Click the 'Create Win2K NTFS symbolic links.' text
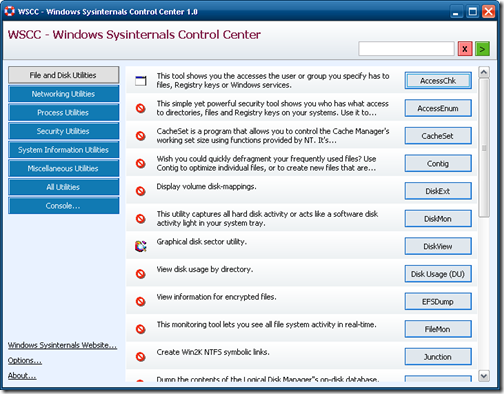The height and width of the screenshot is (394, 504). 213,352
